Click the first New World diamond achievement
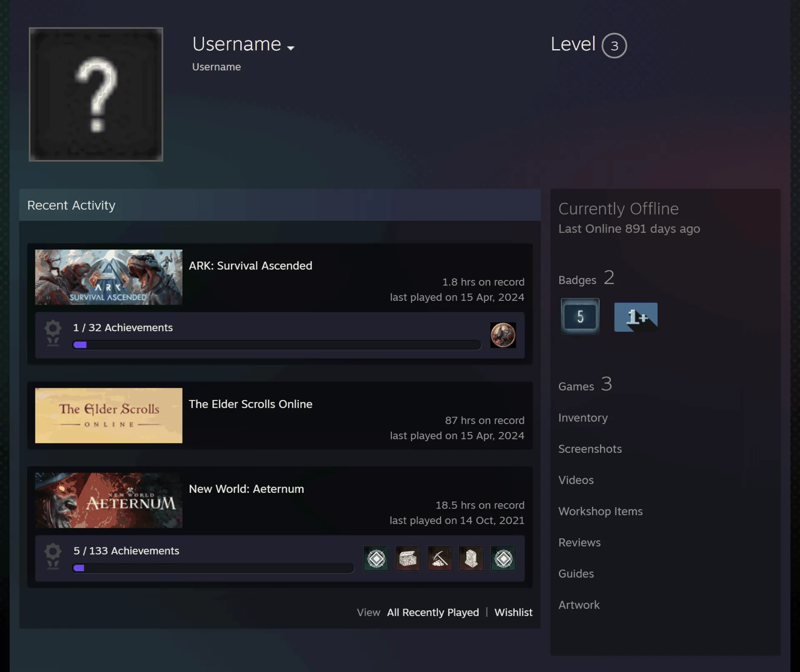 tap(376, 558)
